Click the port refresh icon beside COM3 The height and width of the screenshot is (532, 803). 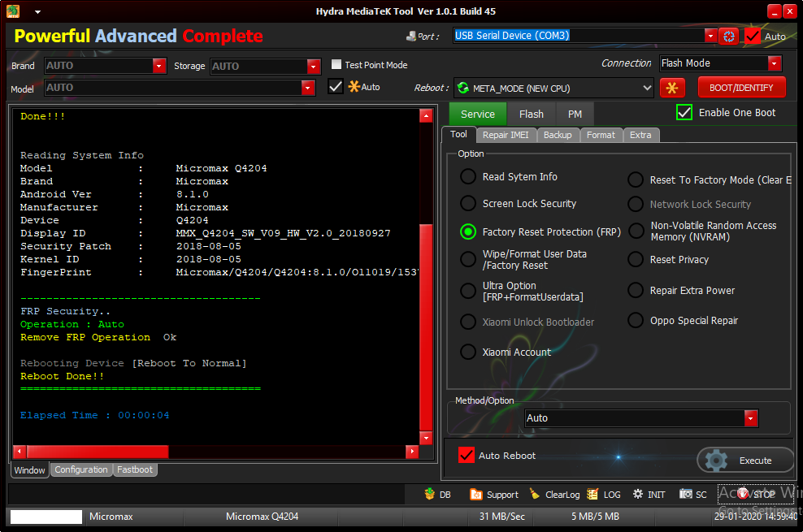click(x=729, y=36)
